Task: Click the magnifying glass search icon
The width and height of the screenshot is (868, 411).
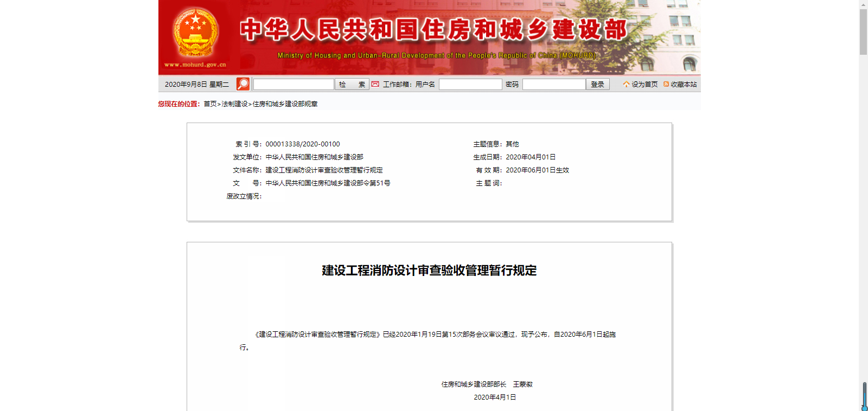Action: (x=243, y=84)
